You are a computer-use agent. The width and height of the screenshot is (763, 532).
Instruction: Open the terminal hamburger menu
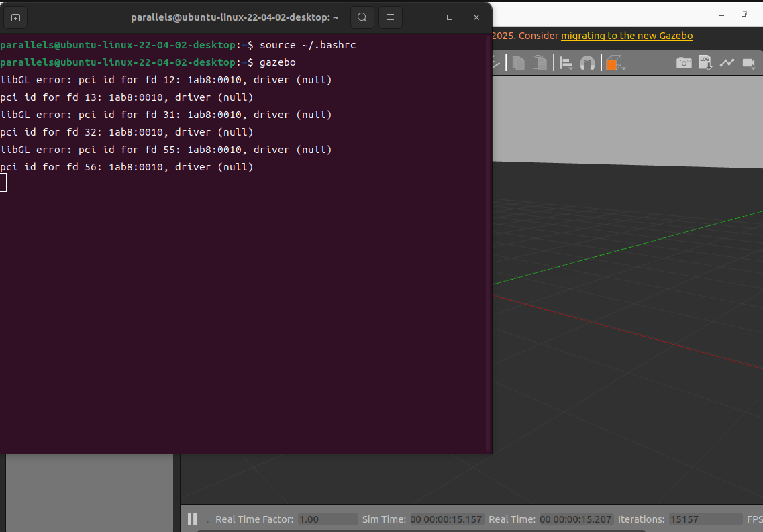391,17
